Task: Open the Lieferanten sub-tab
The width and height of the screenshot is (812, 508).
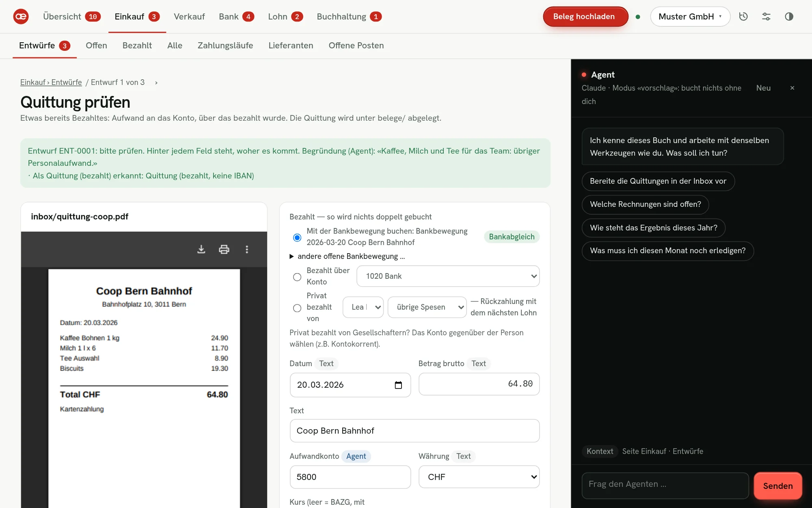Action: point(291,46)
